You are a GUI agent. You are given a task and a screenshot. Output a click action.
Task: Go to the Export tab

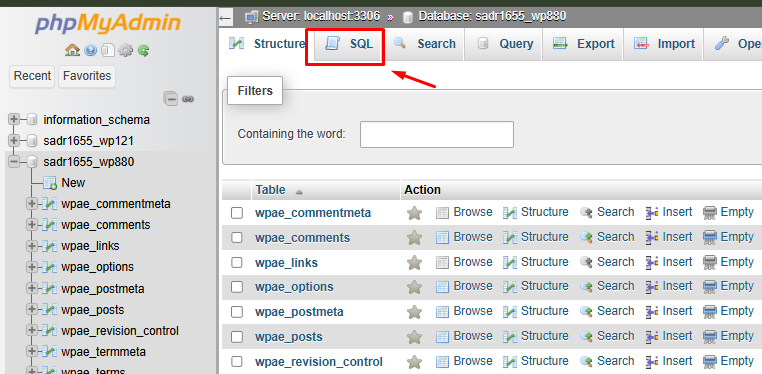(583, 44)
